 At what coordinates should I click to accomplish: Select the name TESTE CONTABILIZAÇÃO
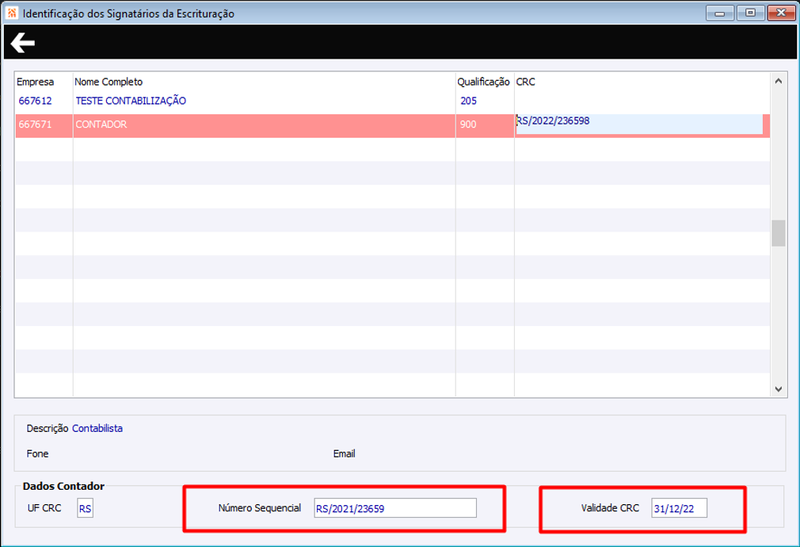pyautogui.click(x=131, y=101)
